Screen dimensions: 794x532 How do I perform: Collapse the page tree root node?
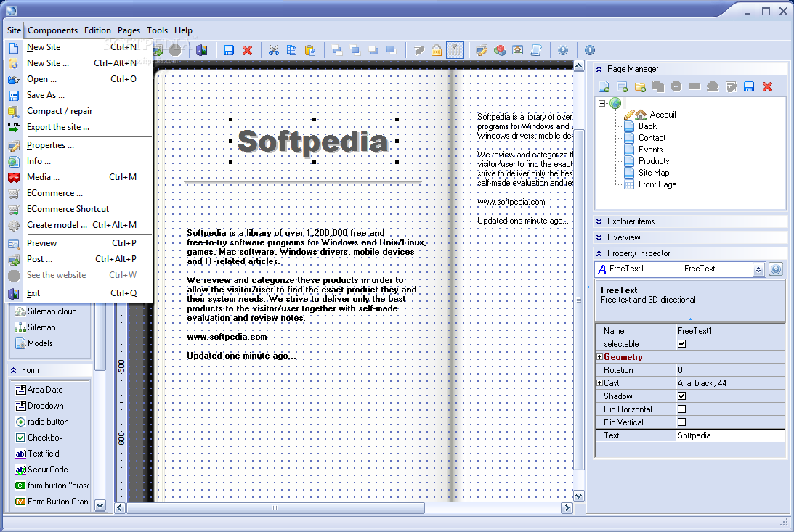[601, 103]
